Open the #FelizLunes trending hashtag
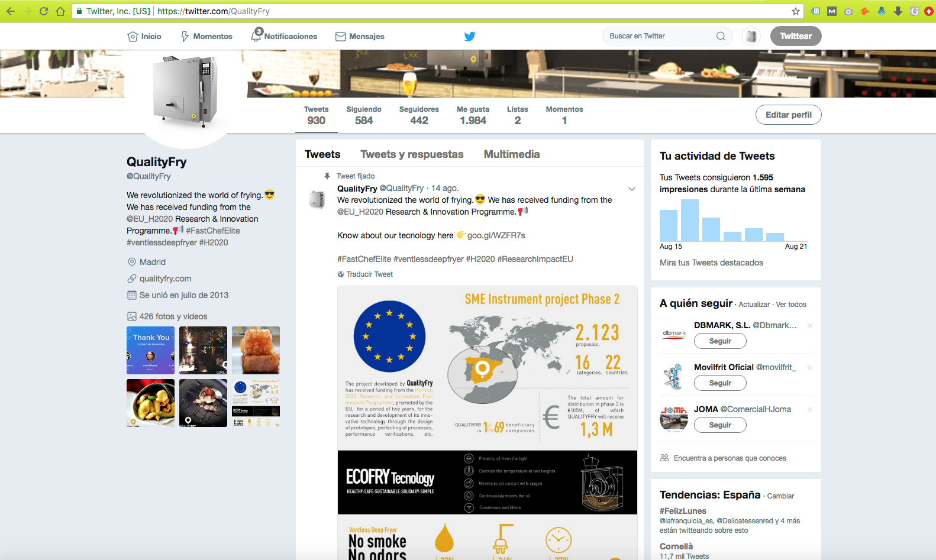Image resolution: width=936 pixels, height=560 pixels. pos(683,511)
